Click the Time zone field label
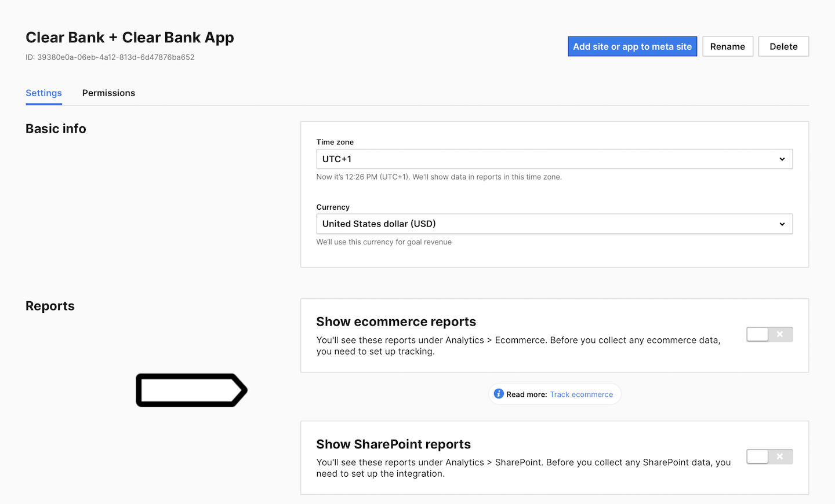Screen dimensions: 835x504 (x=335, y=143)
